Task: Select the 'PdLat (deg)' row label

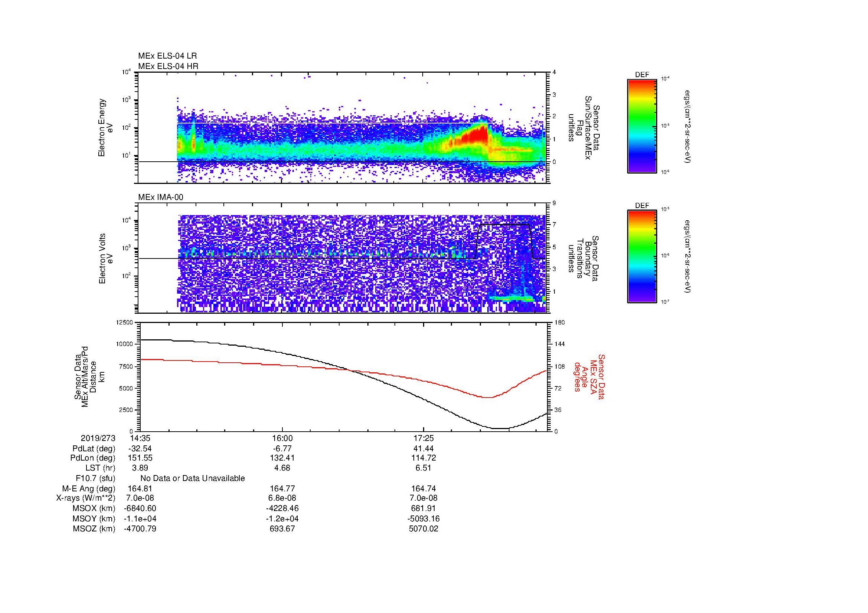Action: tap(94, 448)
